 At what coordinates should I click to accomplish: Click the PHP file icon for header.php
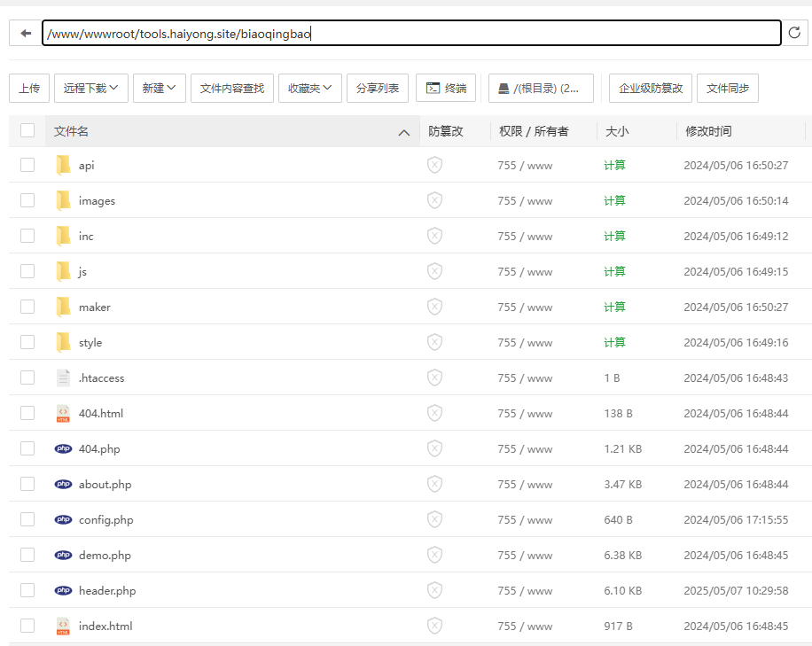pyautogui.click(x=63, y=590)
